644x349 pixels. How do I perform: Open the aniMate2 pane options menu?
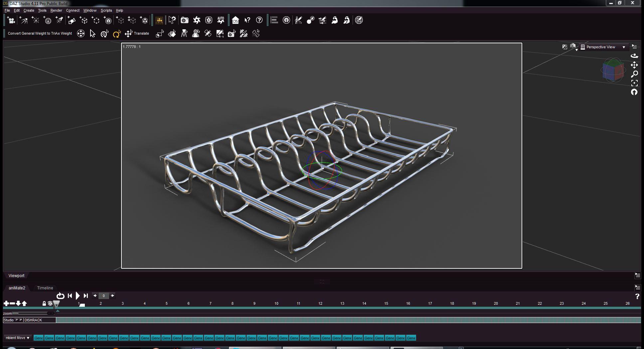638,287
